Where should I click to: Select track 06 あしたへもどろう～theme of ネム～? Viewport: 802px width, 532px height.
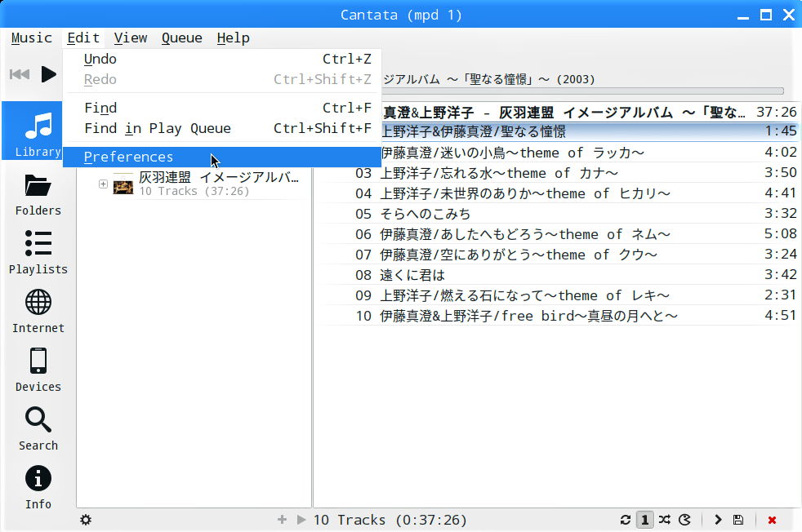tap(556, 234)
